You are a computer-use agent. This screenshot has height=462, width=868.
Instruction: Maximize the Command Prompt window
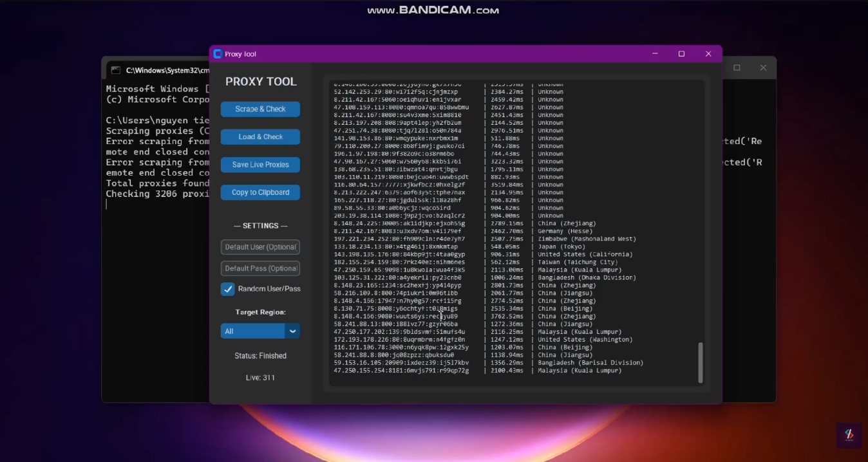pos(737,68)
